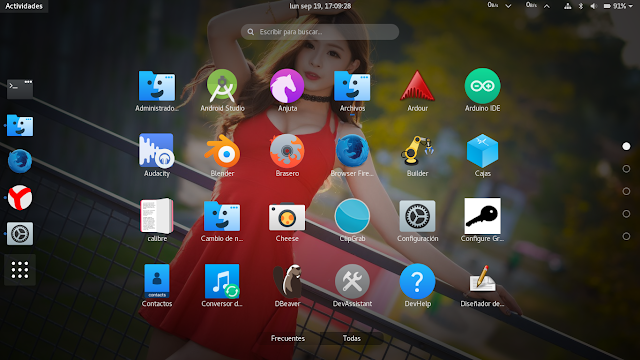Screen dimensions: 640x360
Task: Open Configuración from the app grid
Action: (x=417, y=220)
